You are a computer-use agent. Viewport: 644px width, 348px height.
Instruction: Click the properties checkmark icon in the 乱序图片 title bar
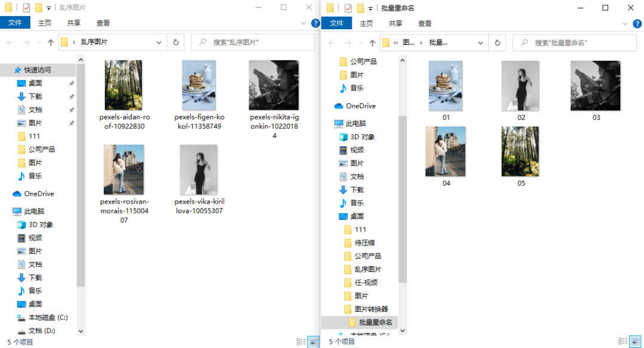click(x=26, y=7)
